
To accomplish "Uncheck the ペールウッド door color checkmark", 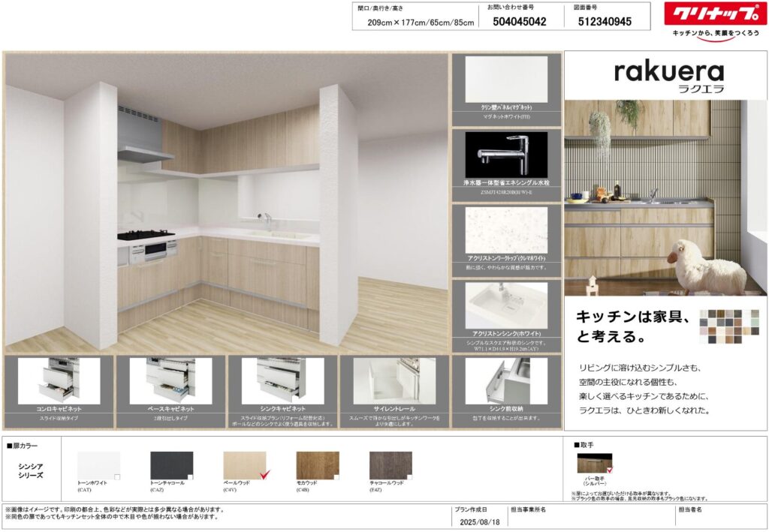I will (264, 475).
